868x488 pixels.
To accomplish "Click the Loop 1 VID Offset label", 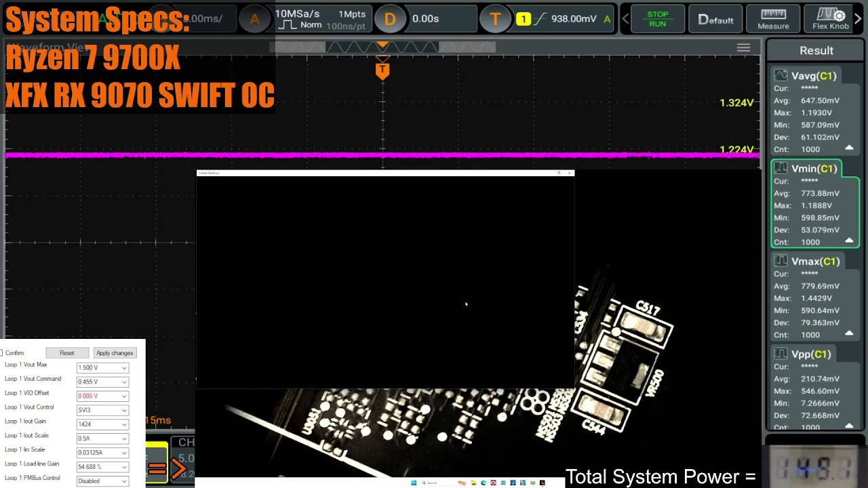I will [x=27, y=393].
